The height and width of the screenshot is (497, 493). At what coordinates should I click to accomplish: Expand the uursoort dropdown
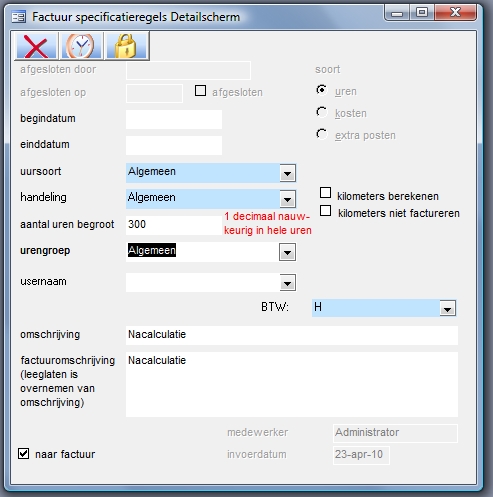287,173
